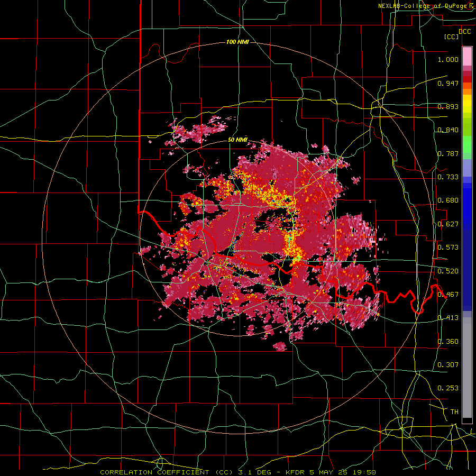
Task: Click the 0.840 legend value
Action: point(448,130)
